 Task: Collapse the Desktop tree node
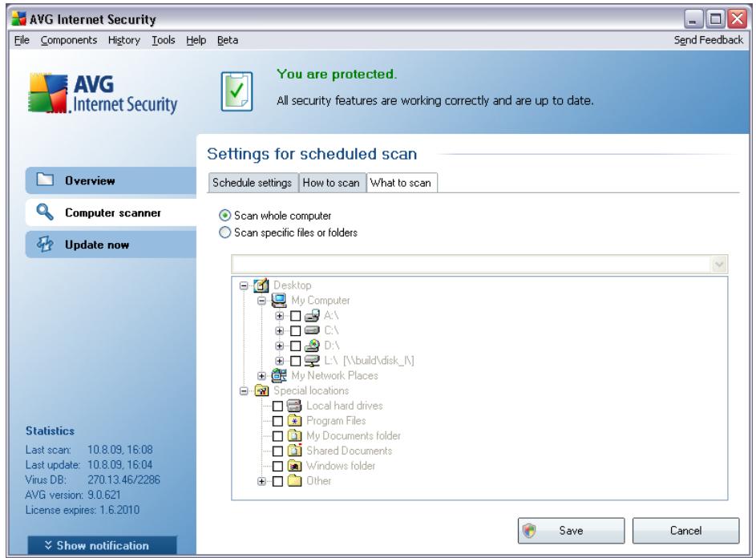[x=244, y=285]
